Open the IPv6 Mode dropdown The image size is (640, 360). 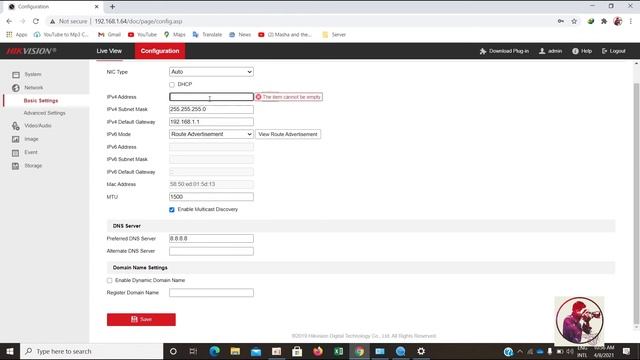click(211, 134)
